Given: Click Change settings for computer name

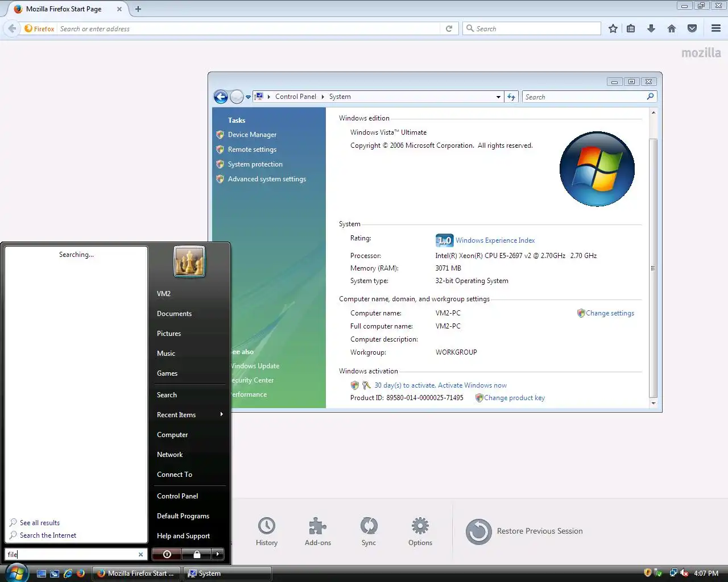Looking at the screenshot, I should point(610,313).
